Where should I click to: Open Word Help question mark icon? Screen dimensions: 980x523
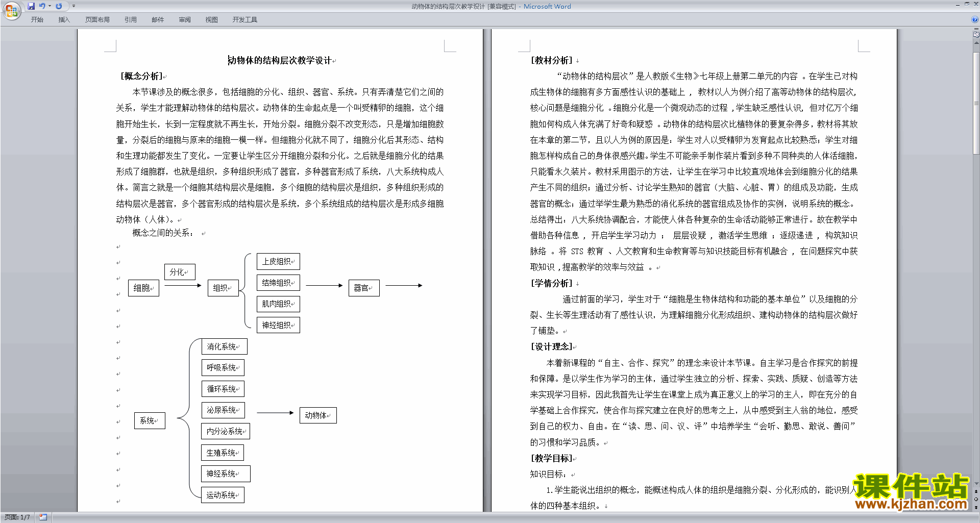pyautogui.click(x=975, y=19)
